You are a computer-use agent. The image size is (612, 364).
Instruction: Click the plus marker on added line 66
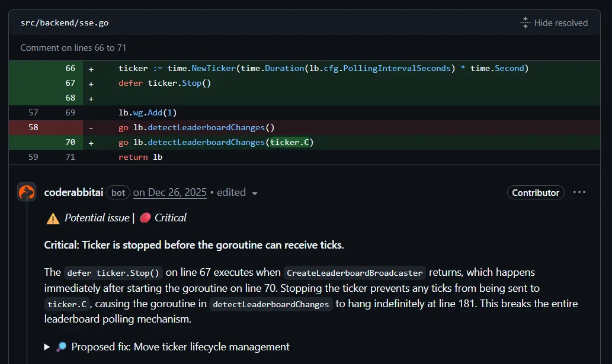tap(90, 68)
